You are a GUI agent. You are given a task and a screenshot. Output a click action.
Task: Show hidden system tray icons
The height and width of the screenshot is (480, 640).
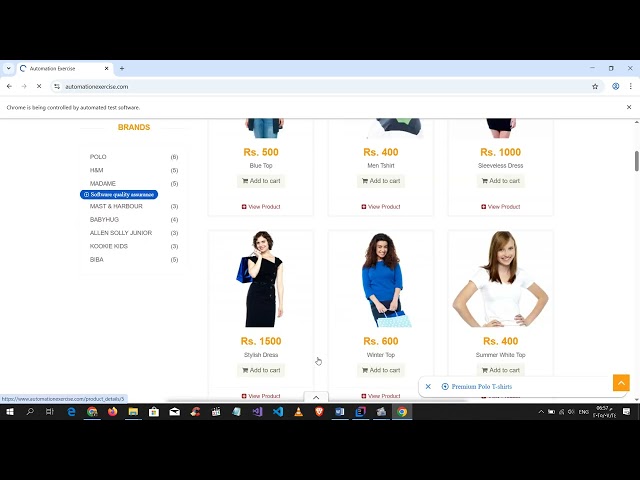[x=541, y=412]
